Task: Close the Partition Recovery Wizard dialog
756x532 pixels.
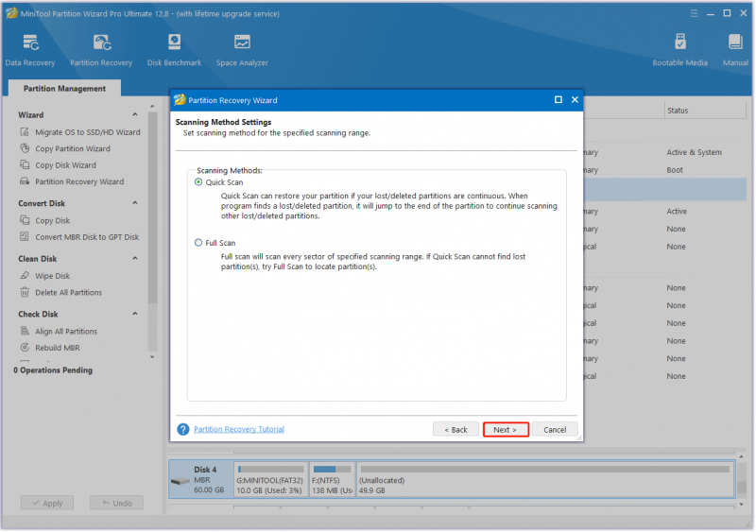Action: [x=575, y=100]
